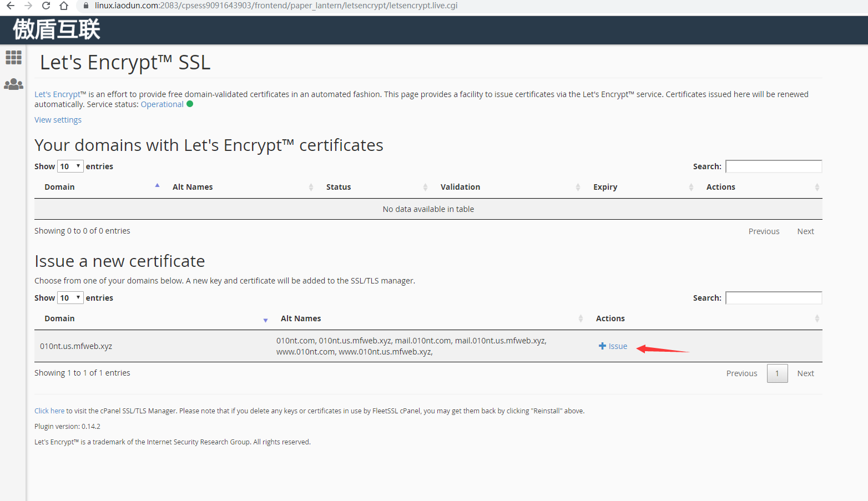Go to page 1 in pagination
This screenshot has width=868, height=501.
tap(777, 373)
